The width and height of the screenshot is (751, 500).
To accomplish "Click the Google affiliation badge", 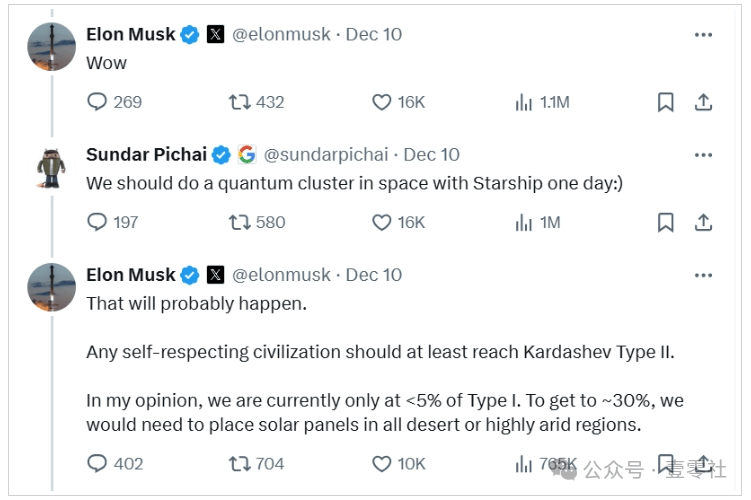I will [247, 154].
